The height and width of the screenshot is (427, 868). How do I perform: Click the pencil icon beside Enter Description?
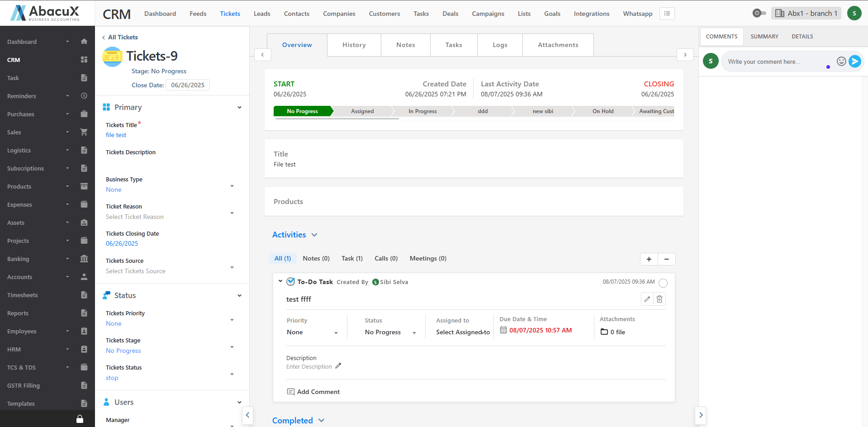coord(338,366)
